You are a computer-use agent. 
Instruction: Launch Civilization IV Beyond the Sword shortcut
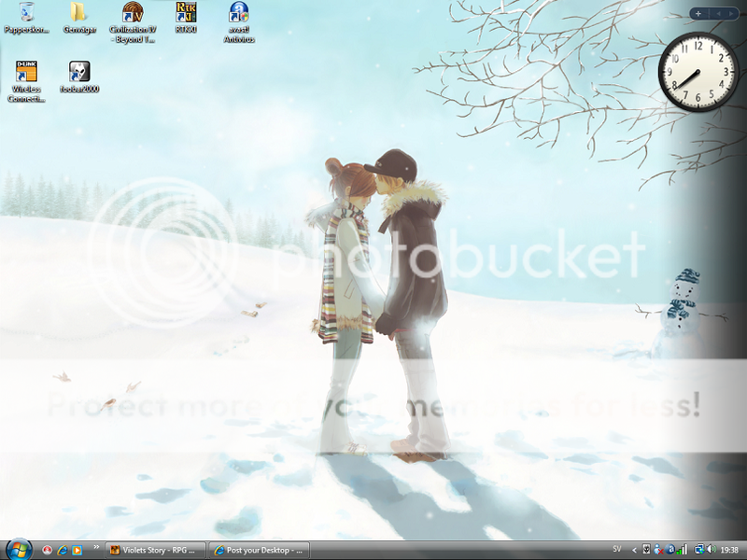[x=133, y=13]
